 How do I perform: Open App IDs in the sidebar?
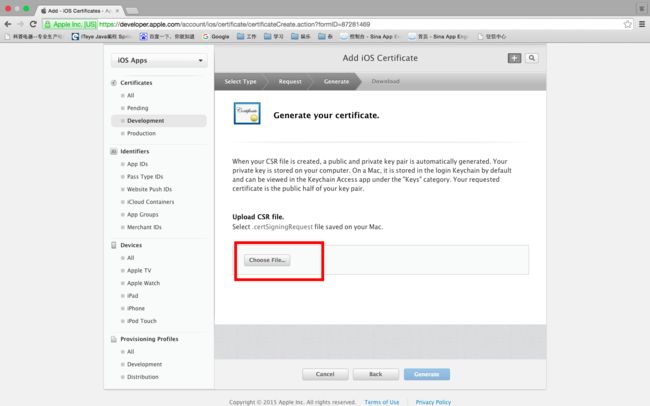[137, 164]
